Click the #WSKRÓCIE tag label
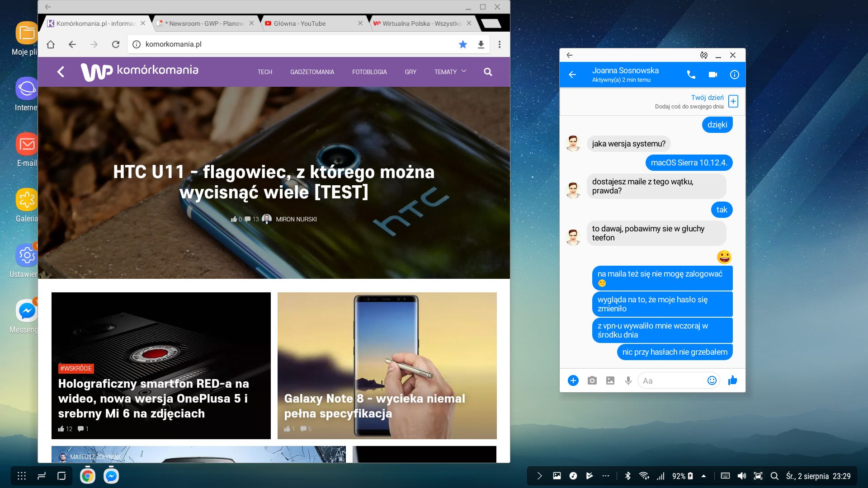 click(x=76, y=368)
